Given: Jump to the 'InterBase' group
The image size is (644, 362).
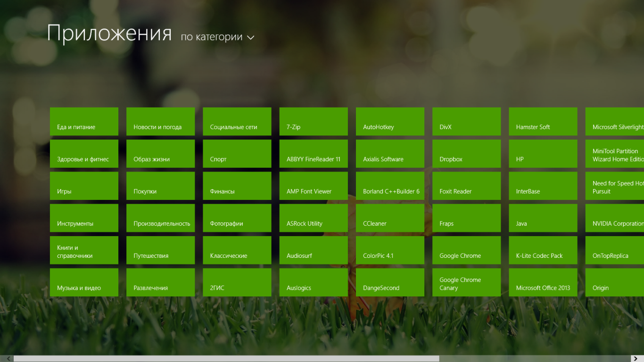Looking at the screenshot, I should 543,186.
